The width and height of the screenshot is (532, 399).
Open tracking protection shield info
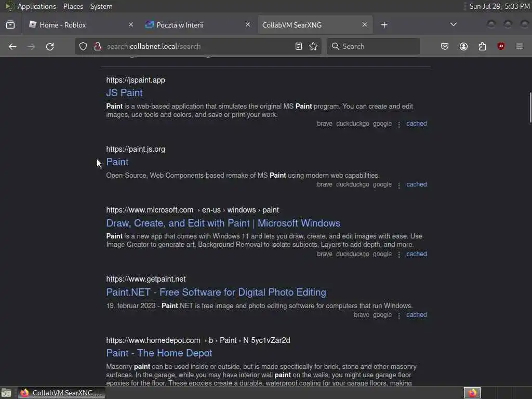coord(83,46)
